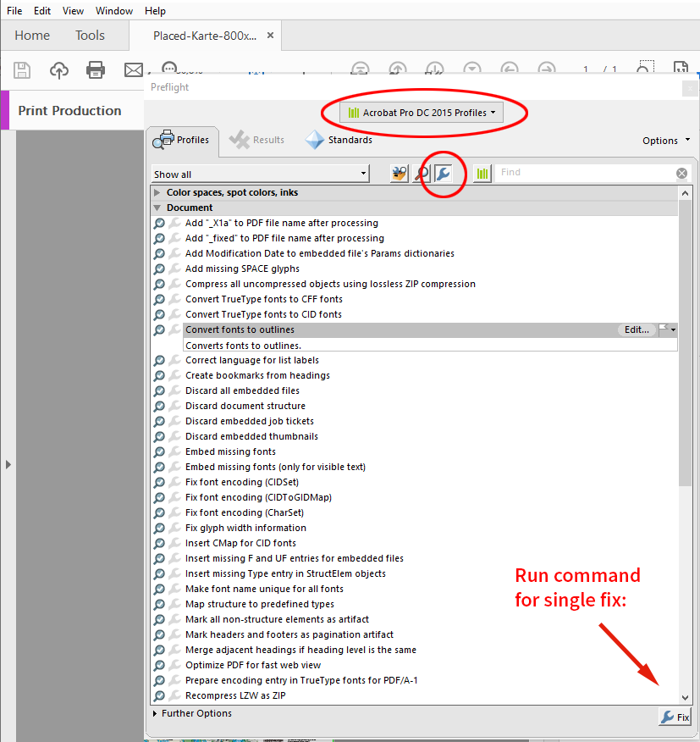Image resolution: width=700 pixels, height=742 pixels.
Task: Toggle the magnifier next to Discard all embedded files
Action: [161, 390]
